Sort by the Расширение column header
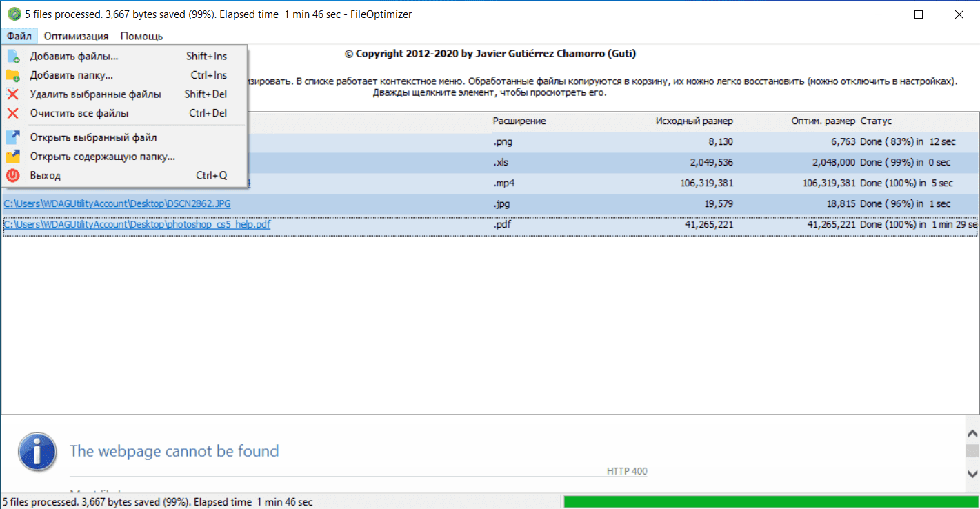 [x=519, y=121]
